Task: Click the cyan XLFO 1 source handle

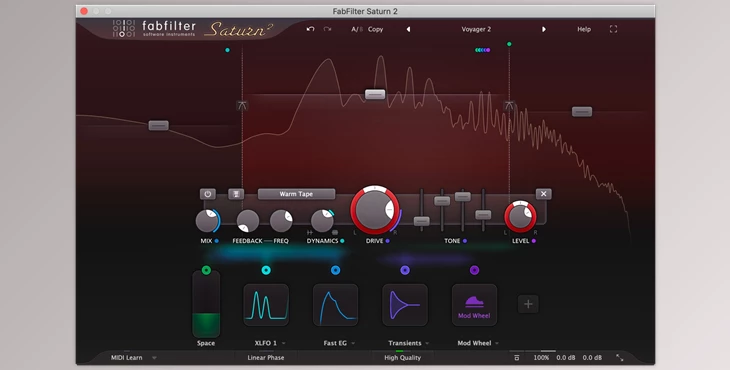Action: click(x=266, y=270)
